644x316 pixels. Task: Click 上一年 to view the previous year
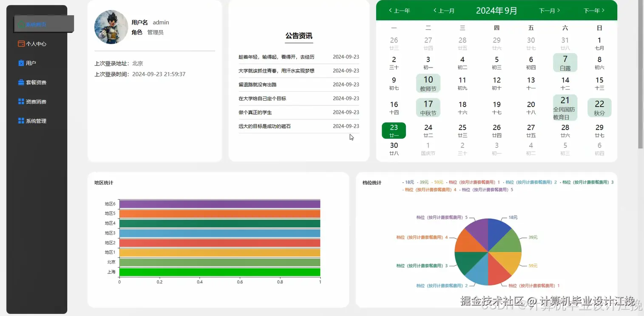pos(399,10)
